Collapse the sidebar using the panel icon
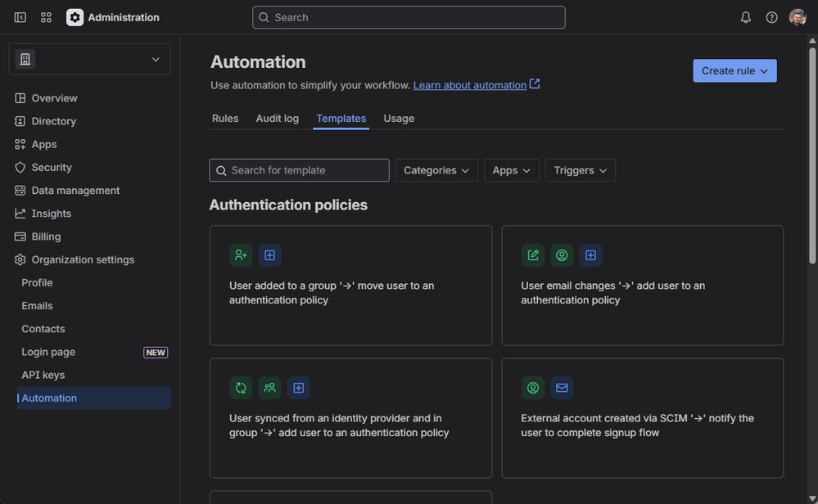This screenshot has height=504, width=818. pyautogui.click(x=20, y=17)
